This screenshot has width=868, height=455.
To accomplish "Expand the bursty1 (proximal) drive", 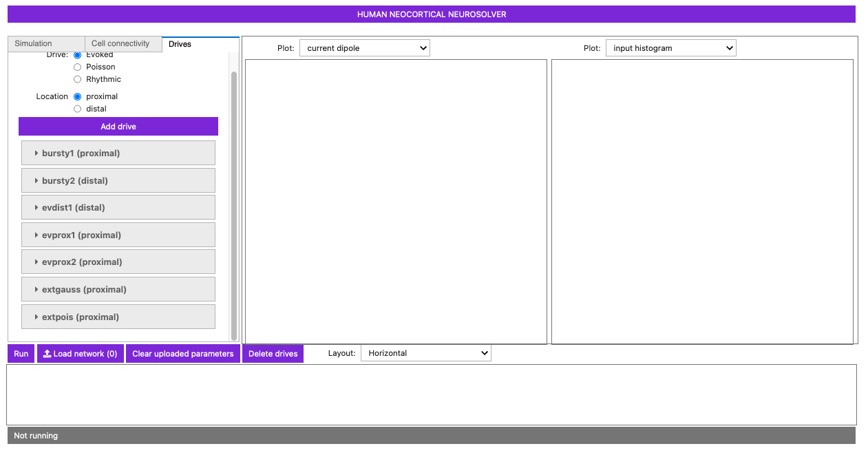I will click(118, 153).
